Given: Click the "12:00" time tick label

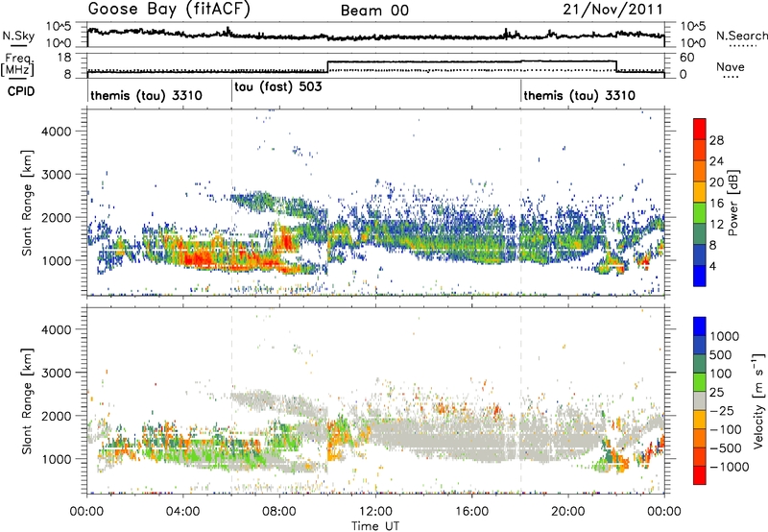Looking at the screenshot, I should pos(375,512).
